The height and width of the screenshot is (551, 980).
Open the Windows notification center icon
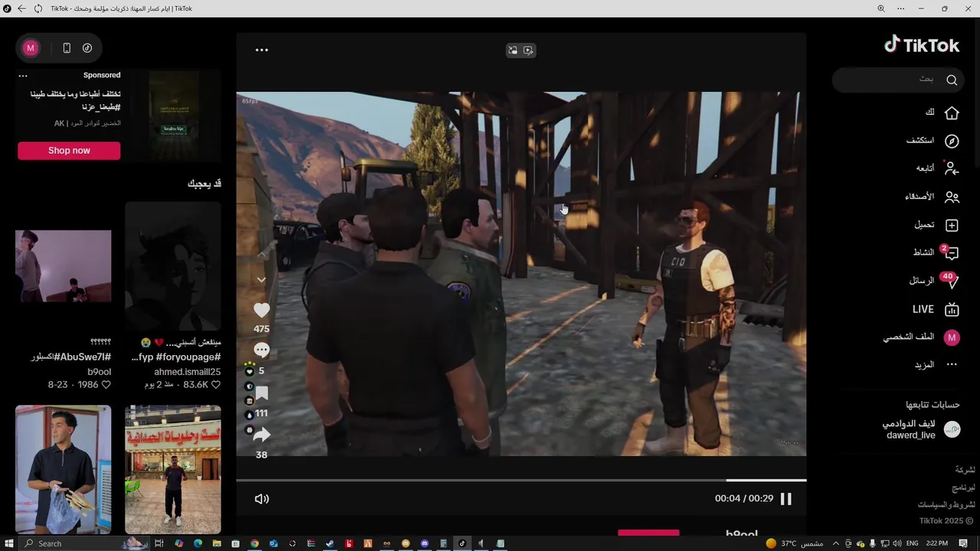[964, 543]
